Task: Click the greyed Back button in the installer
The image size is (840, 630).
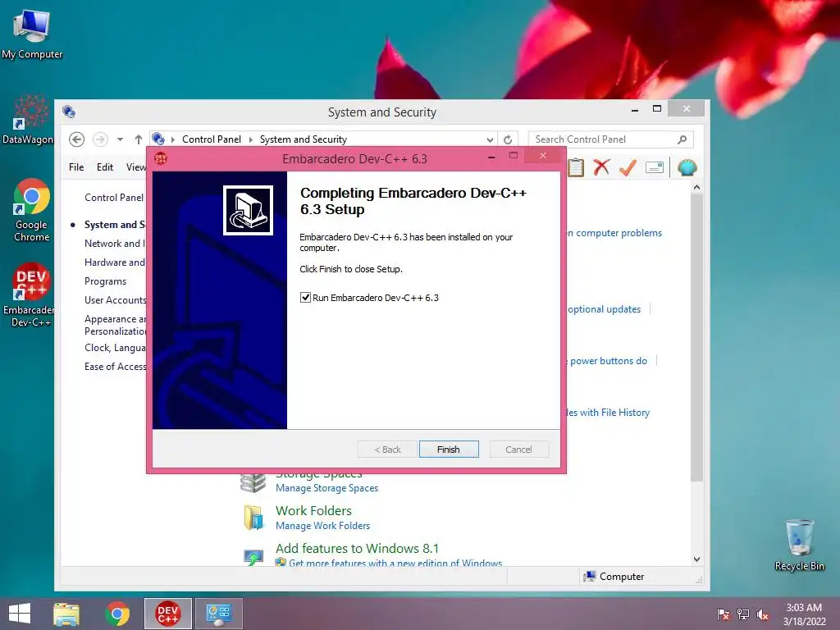Action: [x=387, y=450]
